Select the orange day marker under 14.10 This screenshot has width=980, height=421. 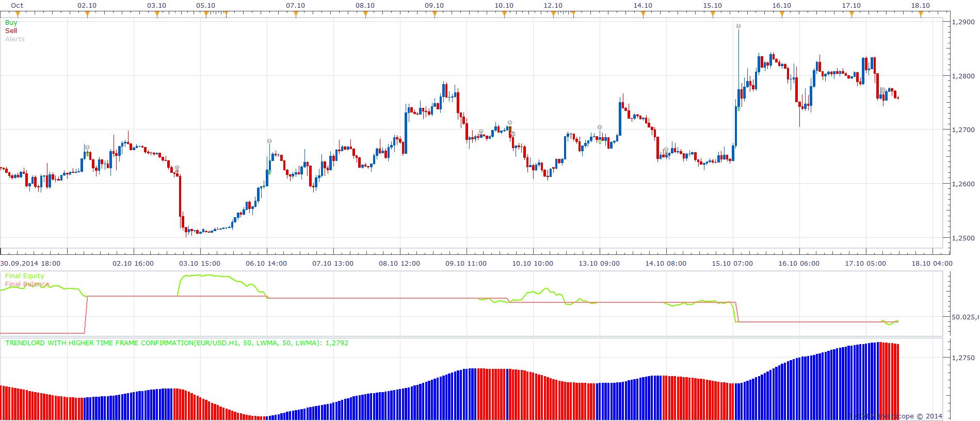[643, 14]
